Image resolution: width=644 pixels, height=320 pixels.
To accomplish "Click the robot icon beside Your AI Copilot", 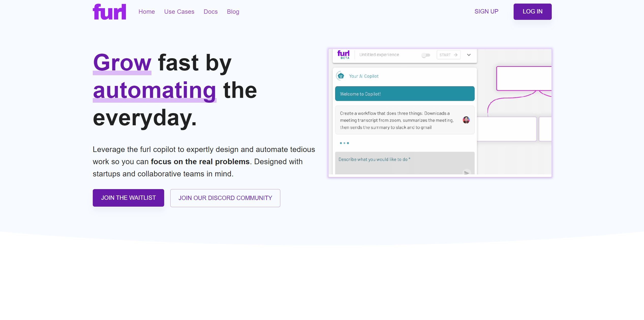I will point(340,76).
